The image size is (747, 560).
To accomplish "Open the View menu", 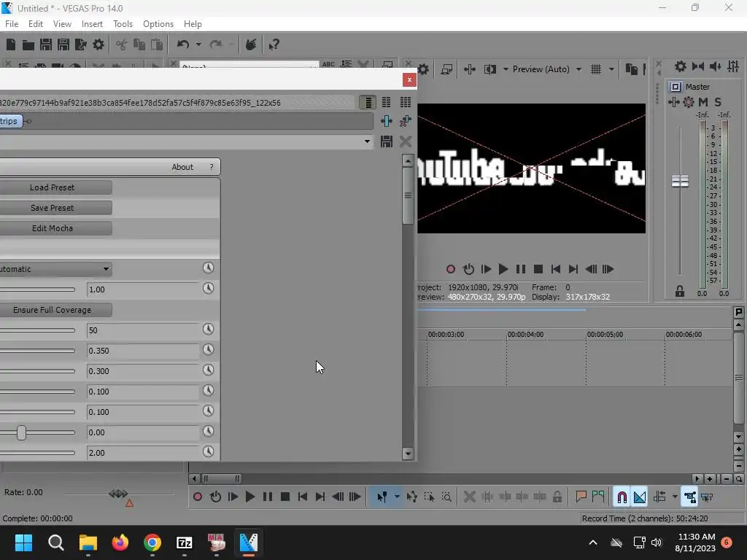I will pyautogui.click(x=62, y=24).
